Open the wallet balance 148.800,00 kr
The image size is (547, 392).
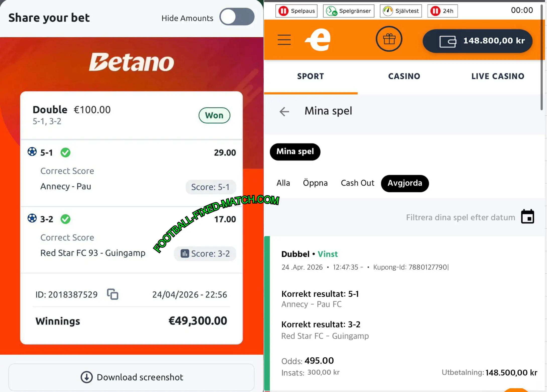(477, 41)
